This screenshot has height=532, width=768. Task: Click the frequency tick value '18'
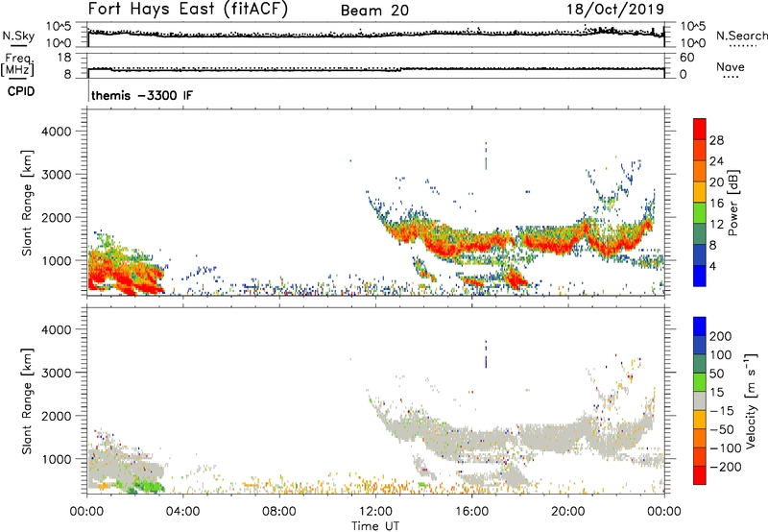click(64, 58)
